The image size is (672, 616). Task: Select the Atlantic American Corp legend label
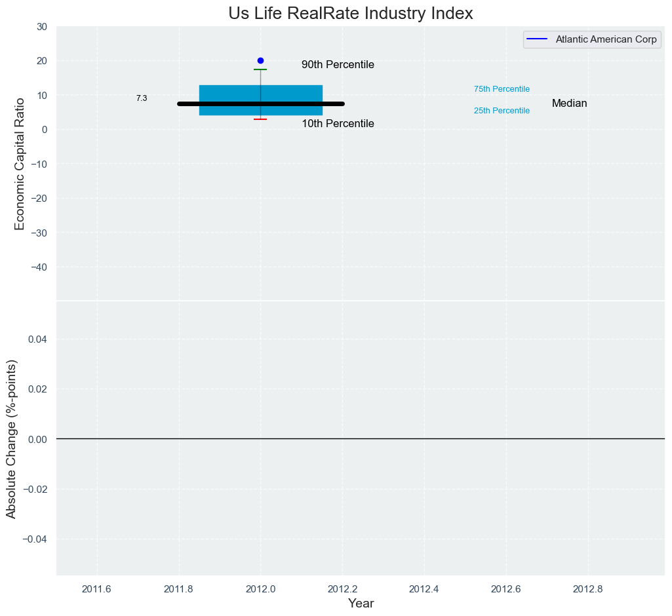point(606,39)
